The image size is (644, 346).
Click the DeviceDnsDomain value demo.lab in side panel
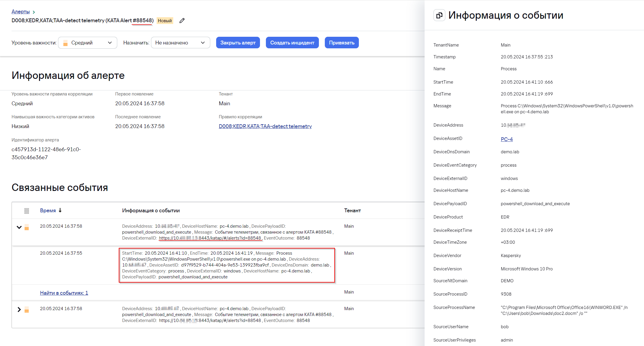(510, 152)
